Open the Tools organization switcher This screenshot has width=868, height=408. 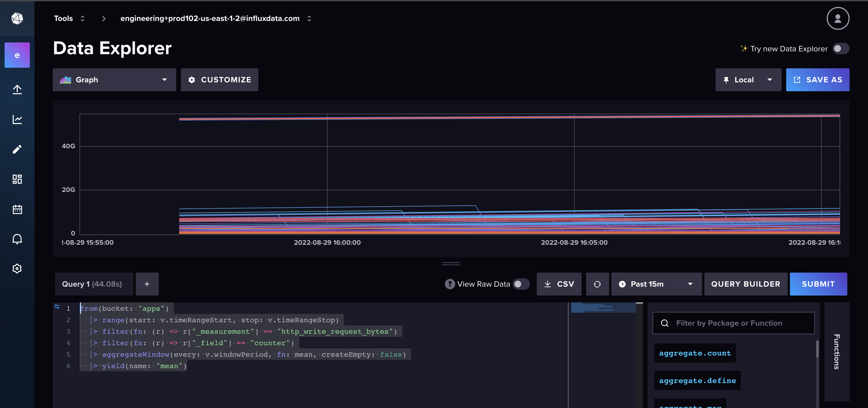click(69, 18)
